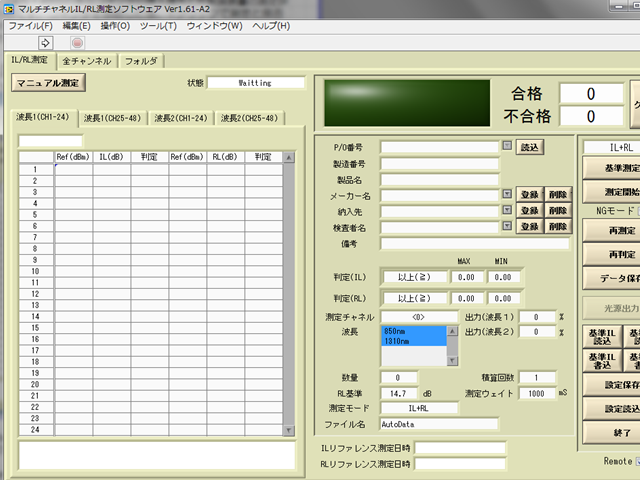Expand the 検査者名 dropdown arrow
Image resolution: width=640 pixels, height=480 pixels.
(507, 225)
